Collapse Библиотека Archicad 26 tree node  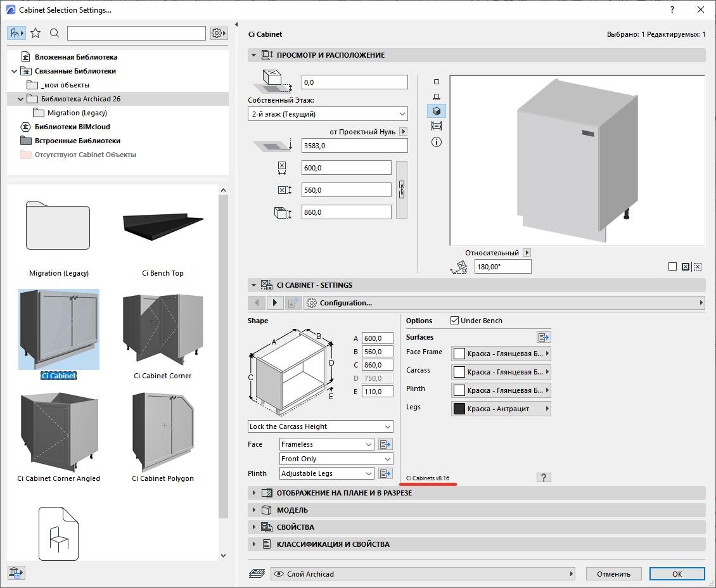pyautogui.click(x=20, y=99)
